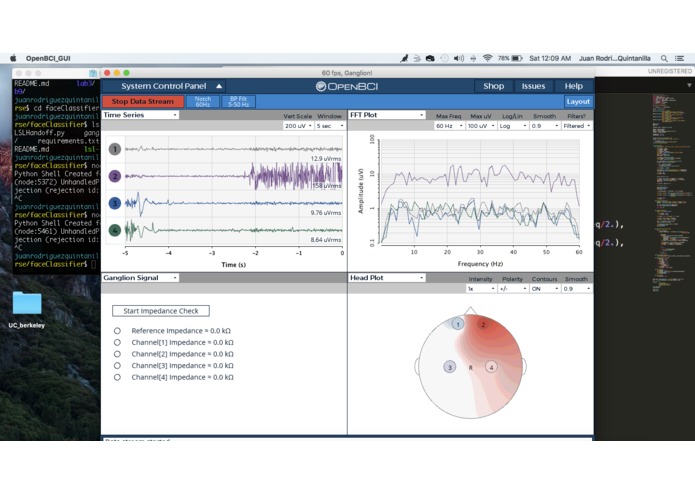Image resolution: width=695 pixels, height=494 pixels.
Task: Open the Apple menu
Action: point(13,58)
